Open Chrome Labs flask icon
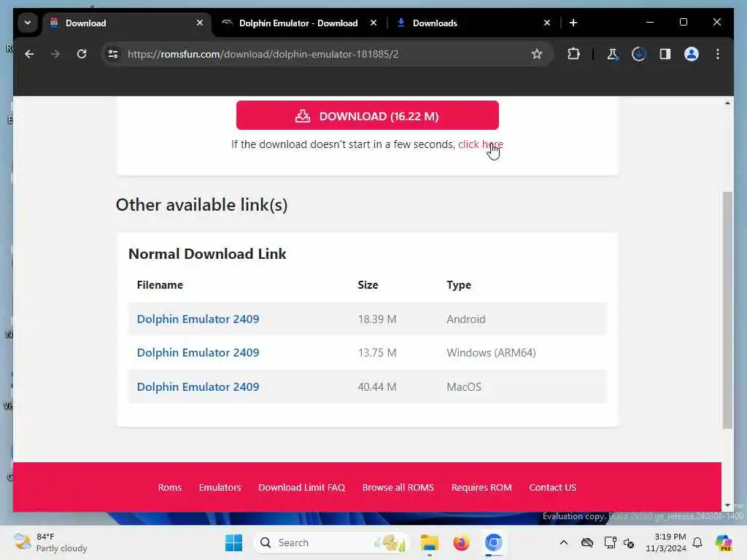747x560 pixels. pos(613,54)
